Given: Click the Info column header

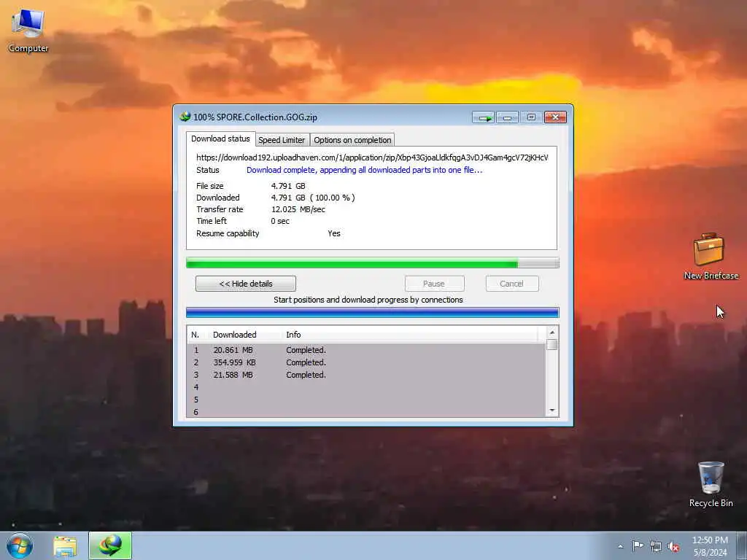Looking at the screenshot, I should (411, 335).
